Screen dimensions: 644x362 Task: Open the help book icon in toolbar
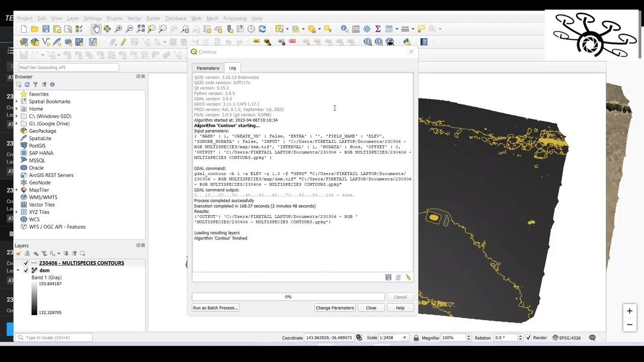424,42
